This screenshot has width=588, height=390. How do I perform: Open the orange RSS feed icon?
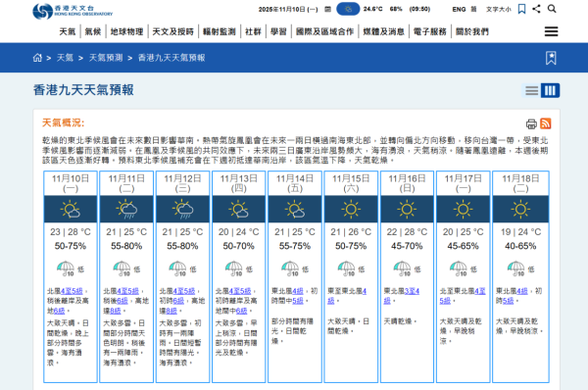tap(545, 123)
